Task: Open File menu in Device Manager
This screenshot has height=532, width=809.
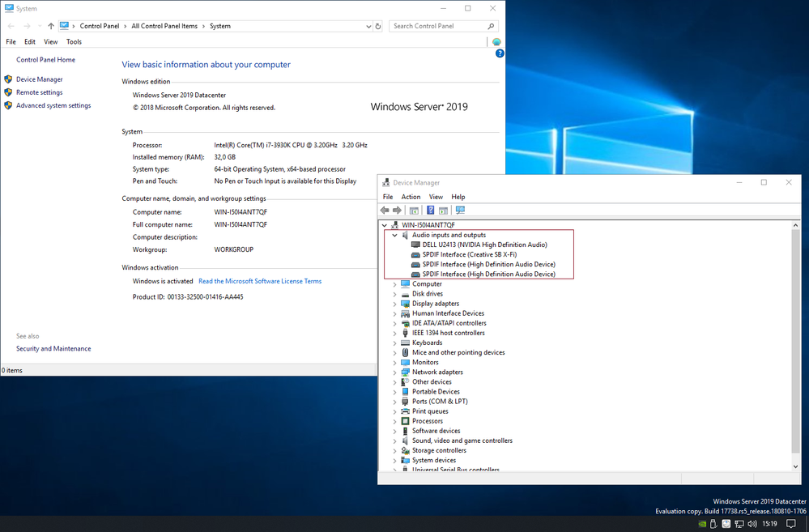Action: 388,197
